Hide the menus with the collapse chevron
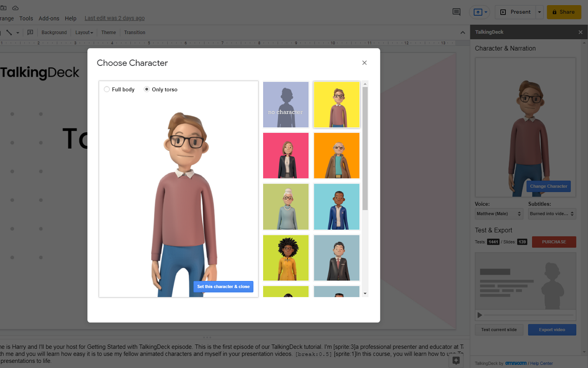This screenshot has height=368, width=588. pos(463,32)
